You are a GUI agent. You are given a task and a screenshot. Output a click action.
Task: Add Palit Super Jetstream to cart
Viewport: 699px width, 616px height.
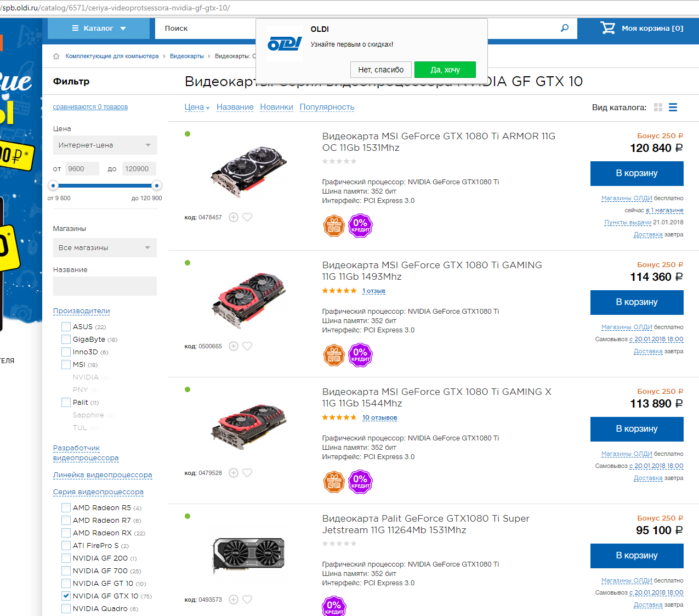(637, 556)
